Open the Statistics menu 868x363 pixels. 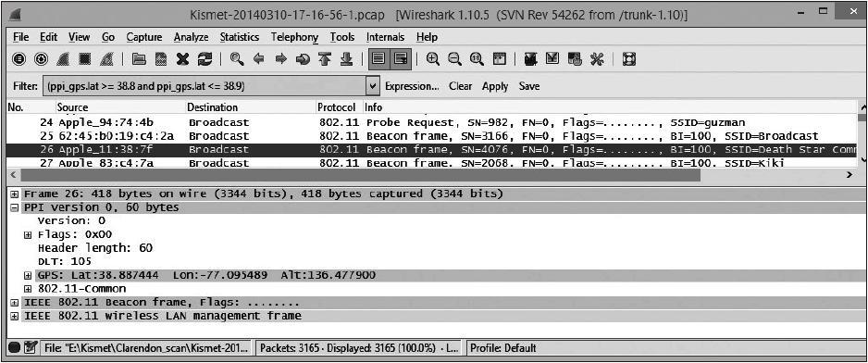(239, 37)
